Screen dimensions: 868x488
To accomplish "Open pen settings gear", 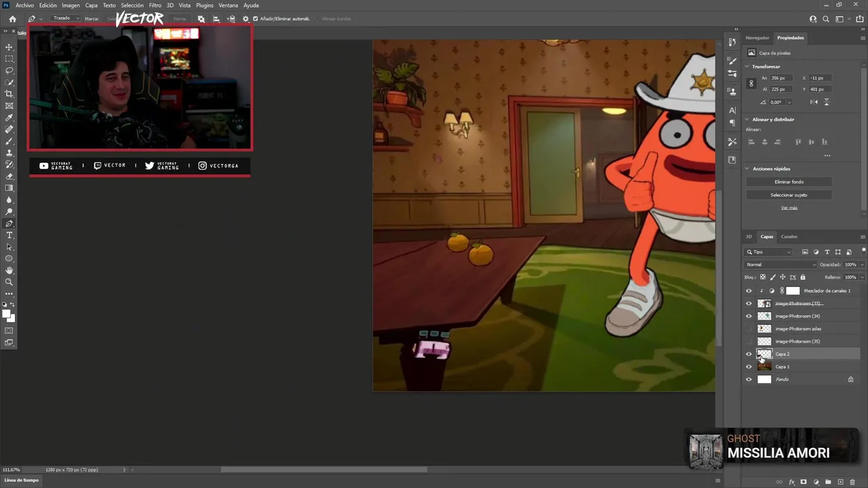I will [245, 19].
